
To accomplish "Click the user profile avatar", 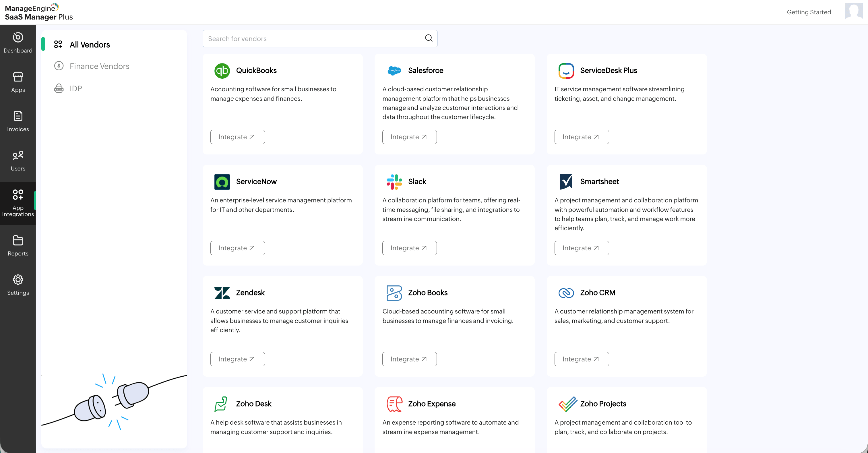I will point(854,11).
